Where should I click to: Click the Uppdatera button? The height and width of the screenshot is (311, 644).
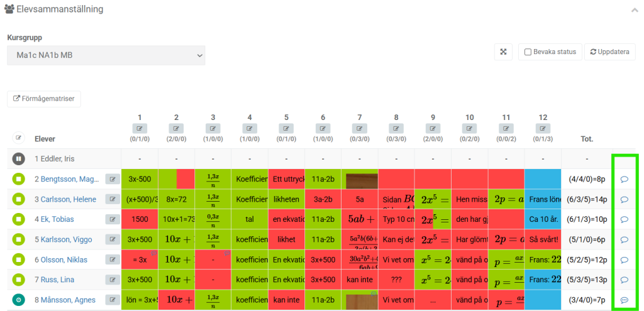tap(609, 52)
